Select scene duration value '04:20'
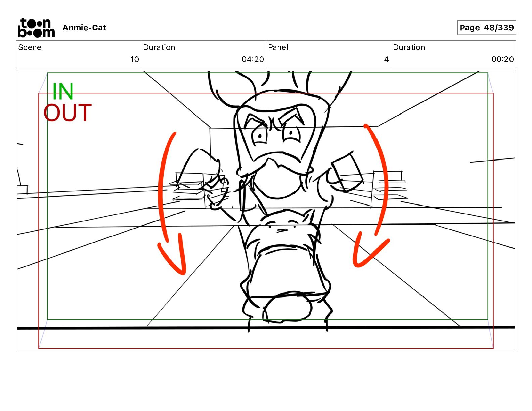Viewport: 532px width, 411px height. click(253, 59)
